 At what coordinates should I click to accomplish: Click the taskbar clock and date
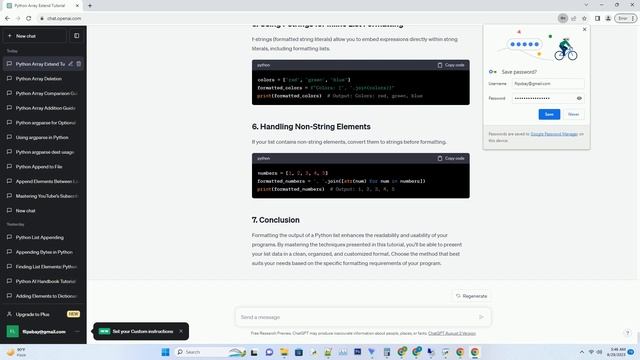[616, 352]
